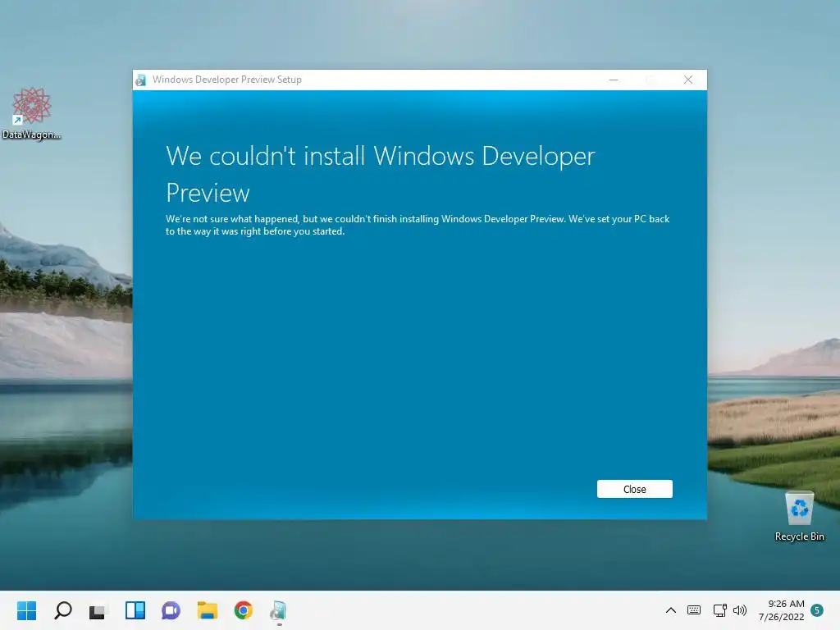Open the Windows Start menu
The width and height of the screenshot is (840, 630).
pos(26,610)
